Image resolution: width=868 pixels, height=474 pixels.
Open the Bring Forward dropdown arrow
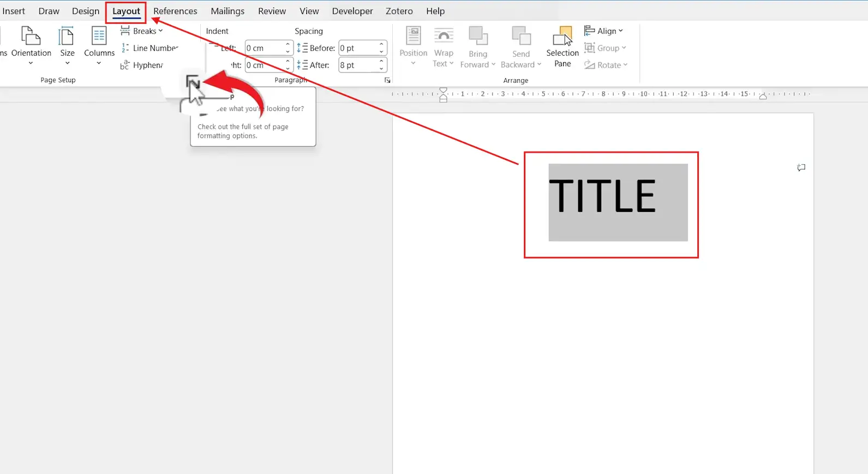(494, 64)
